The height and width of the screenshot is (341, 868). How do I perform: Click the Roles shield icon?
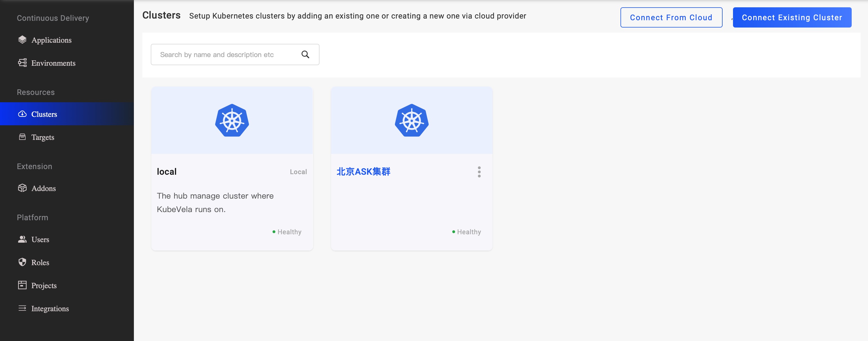pyautogui.click(x=22, y=262)
